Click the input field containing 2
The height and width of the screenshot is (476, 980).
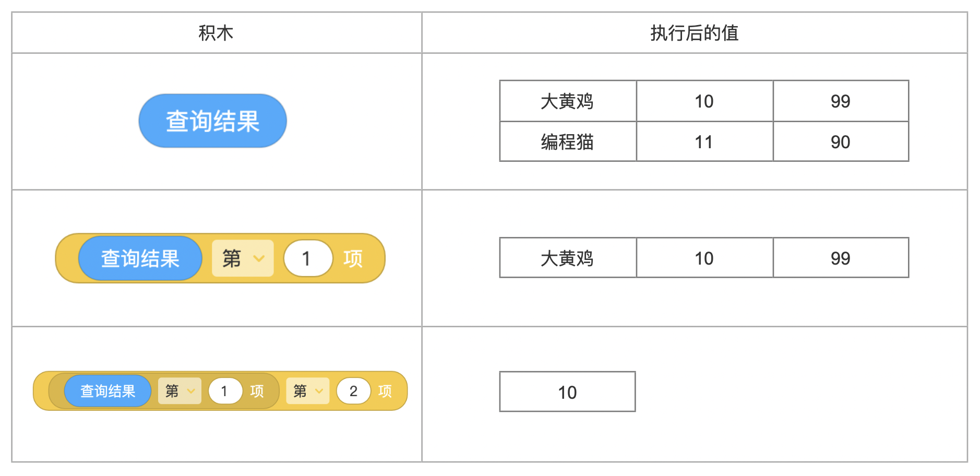[x=353, y=391]
